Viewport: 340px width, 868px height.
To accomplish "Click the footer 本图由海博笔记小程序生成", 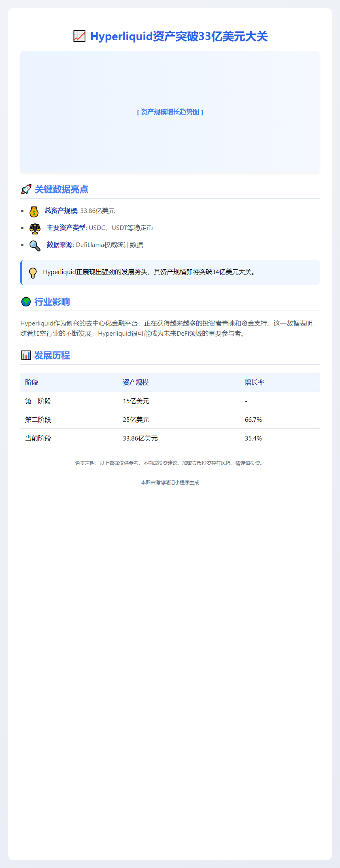I will [x=170, y=482].
